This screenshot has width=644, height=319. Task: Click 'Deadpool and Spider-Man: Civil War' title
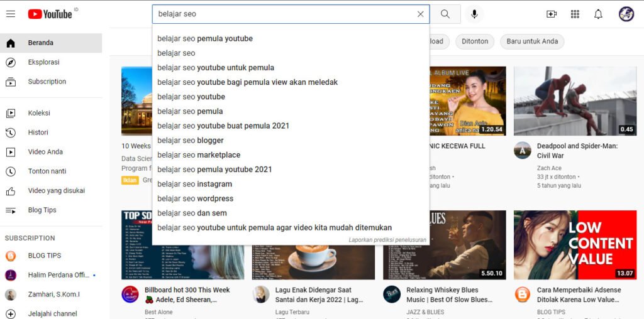(577, 151)
